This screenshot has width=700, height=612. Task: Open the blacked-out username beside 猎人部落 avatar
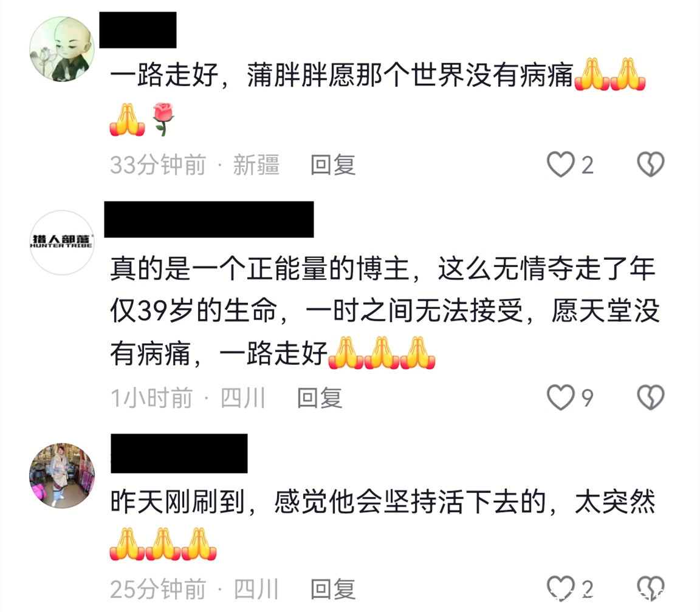click(209, 219)
